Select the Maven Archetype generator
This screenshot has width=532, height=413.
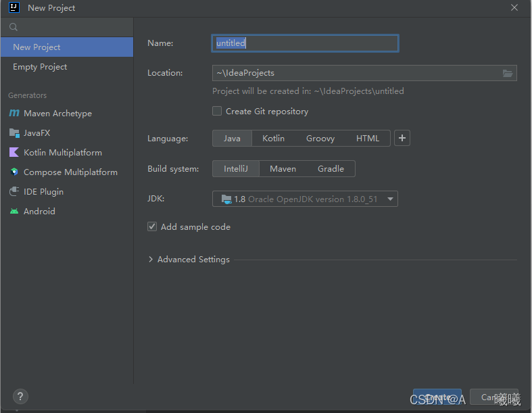coord(67,113)
